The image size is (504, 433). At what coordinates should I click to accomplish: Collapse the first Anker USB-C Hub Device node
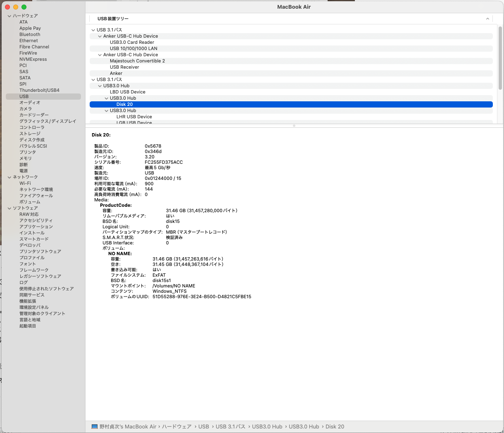[100, 36]
